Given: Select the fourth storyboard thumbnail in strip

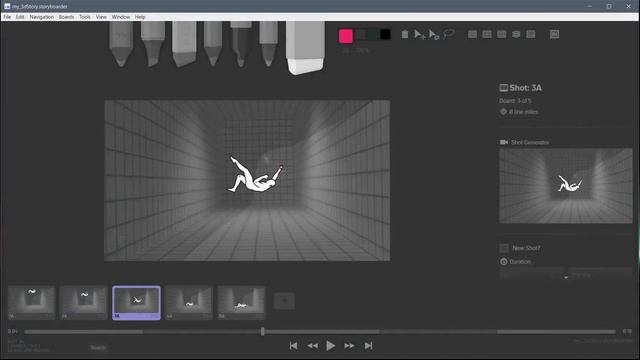Looking at the screenshot, I should click(x=189, y=302).
